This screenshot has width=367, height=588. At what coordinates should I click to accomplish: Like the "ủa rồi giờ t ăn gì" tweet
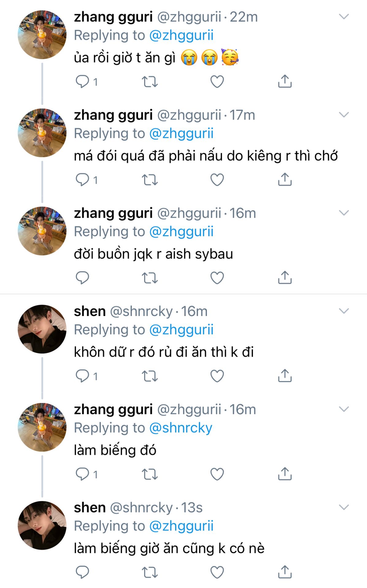point(217,81)
